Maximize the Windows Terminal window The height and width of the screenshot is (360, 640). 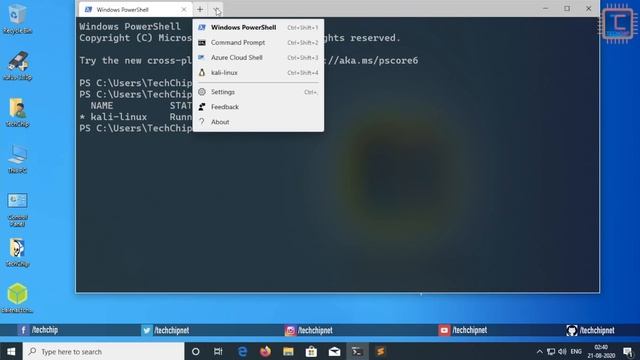click(x=567, y=9)
